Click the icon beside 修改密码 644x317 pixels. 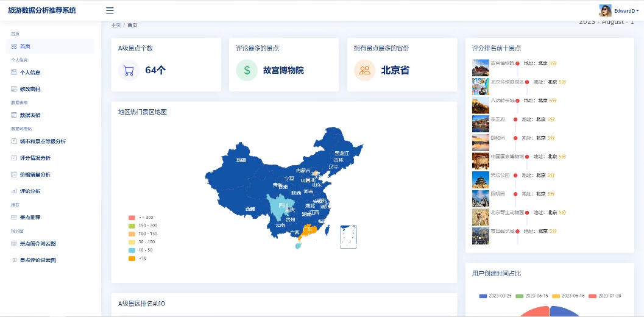(14, 89)
